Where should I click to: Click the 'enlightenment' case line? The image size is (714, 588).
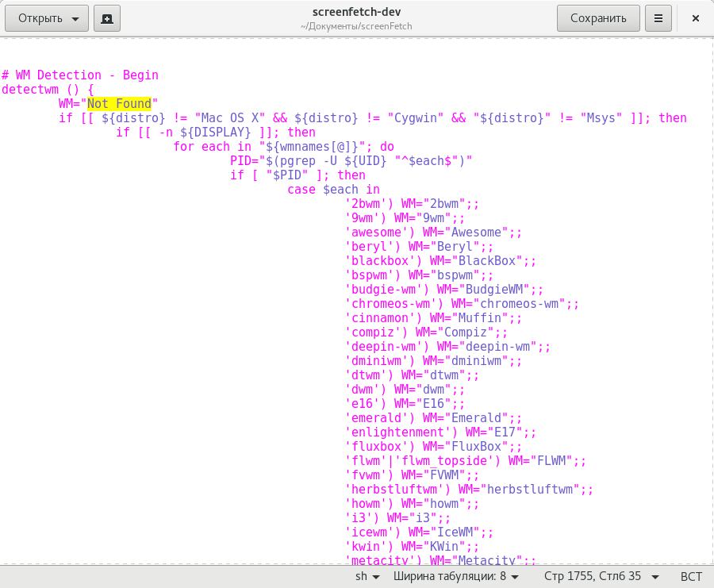[441, 432]
